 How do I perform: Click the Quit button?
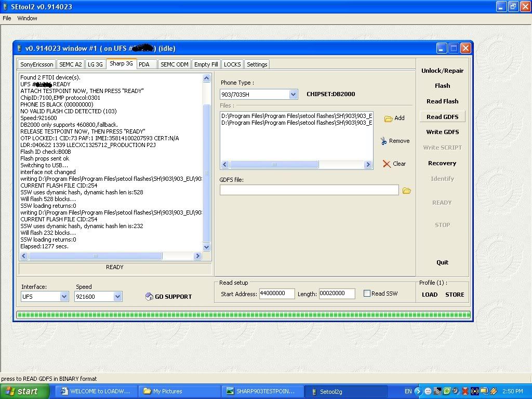pyautogui.click(x=443, y=262)
